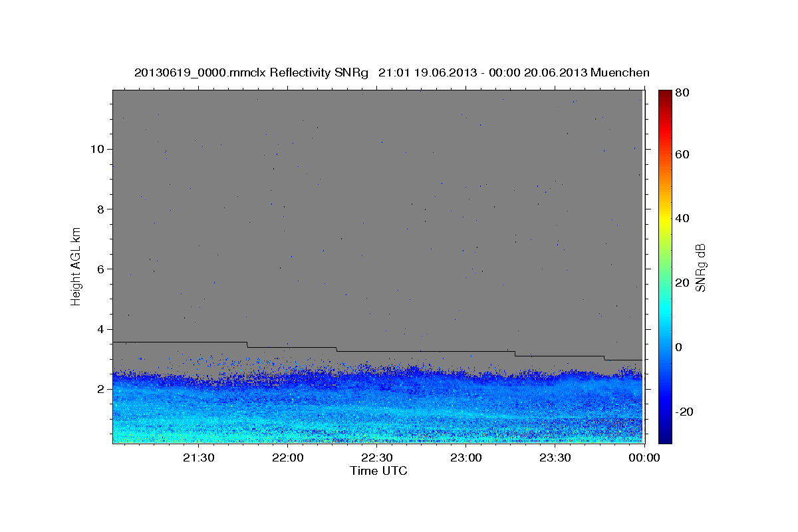Click the plot title text '20130619_0000.mmclx Reflectivity SNRg'

[x=251, y=72]
